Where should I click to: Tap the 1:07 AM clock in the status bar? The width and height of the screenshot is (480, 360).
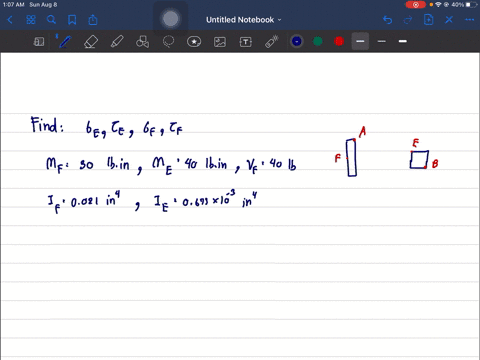13,5
